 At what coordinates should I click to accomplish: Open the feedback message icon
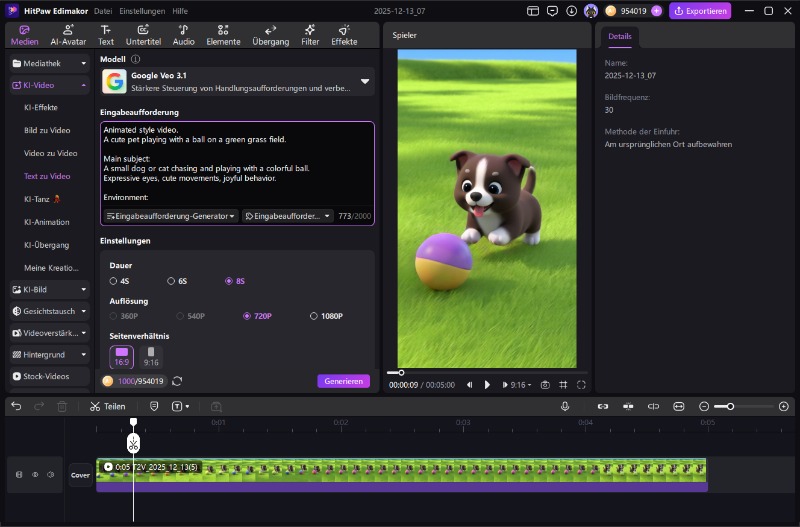coord(552,11)
